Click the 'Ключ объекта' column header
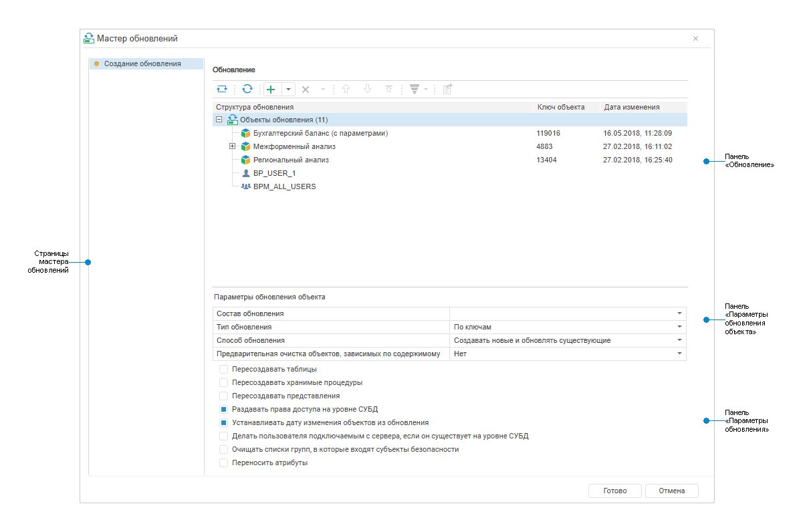Screen dimensions: 803x532 [x=561, y=107]
